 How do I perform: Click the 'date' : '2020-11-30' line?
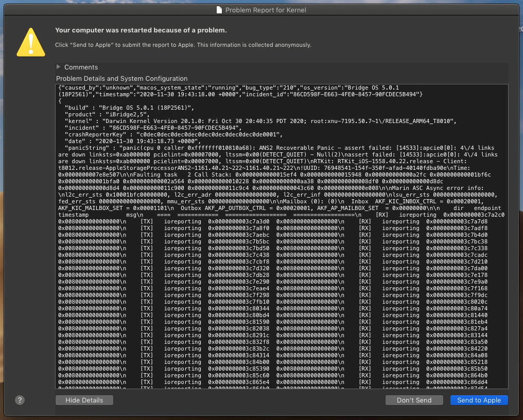[x=133, y=141]
